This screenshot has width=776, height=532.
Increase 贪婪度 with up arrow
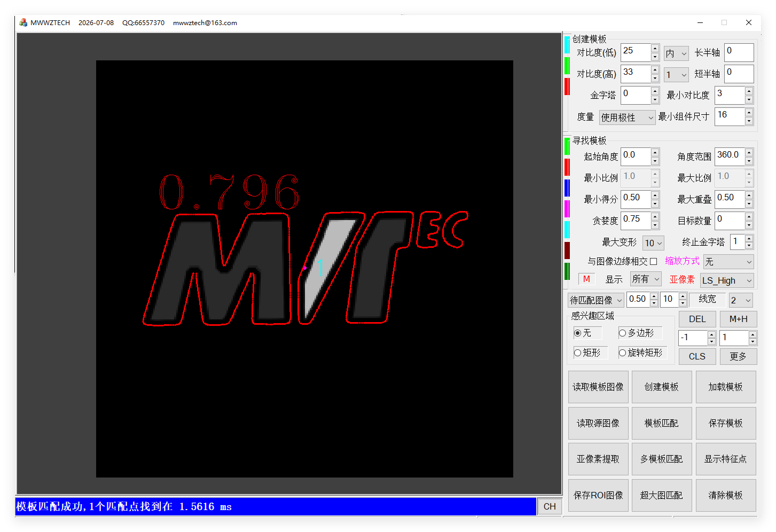pyautogui.click(x=655, y=217)
